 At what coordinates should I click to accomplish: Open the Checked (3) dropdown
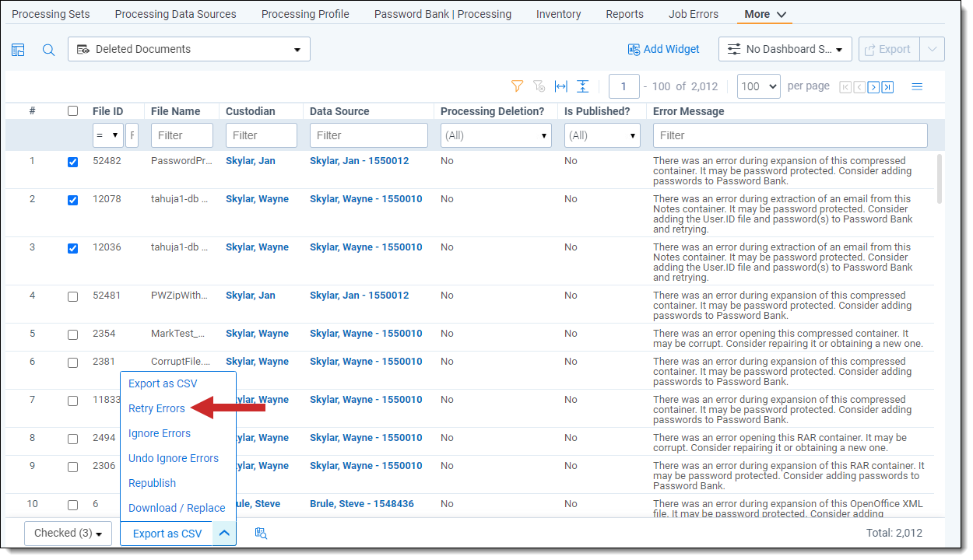[68, 534]
